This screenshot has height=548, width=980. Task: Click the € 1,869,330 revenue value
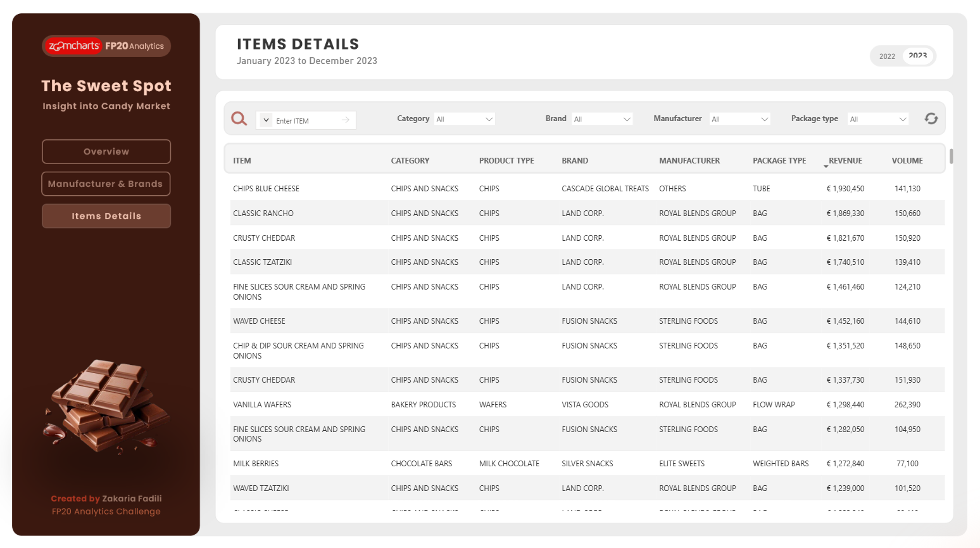845,213
